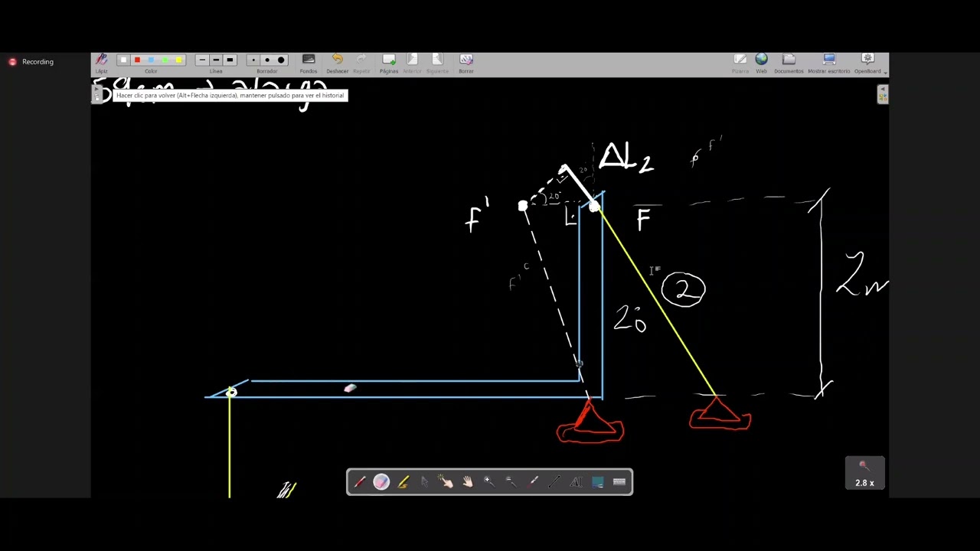Image resolution: width=980 pixels, height=551 pixels.
Task: Pick the white pen color
Action: pyautogui.click(x=123, y=60)
